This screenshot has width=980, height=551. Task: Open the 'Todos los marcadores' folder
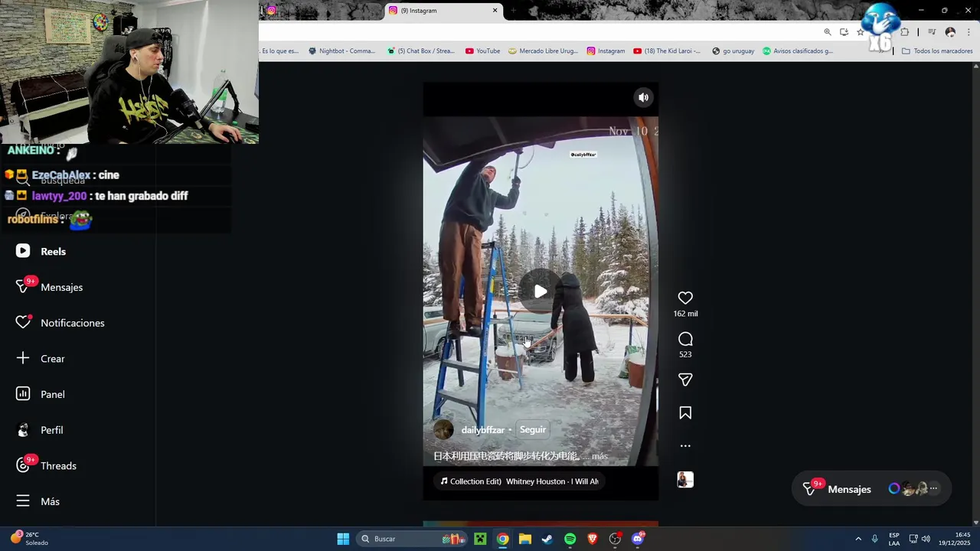(937, 51)
